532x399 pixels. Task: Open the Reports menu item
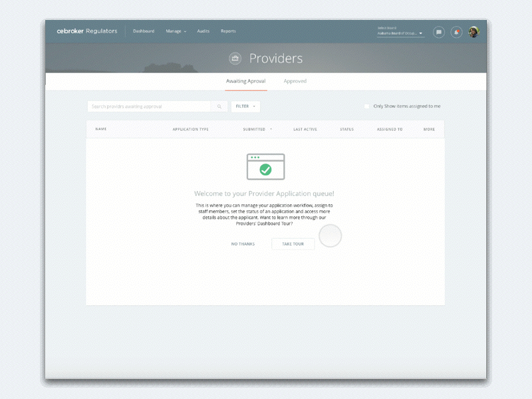tap(228, 31)
